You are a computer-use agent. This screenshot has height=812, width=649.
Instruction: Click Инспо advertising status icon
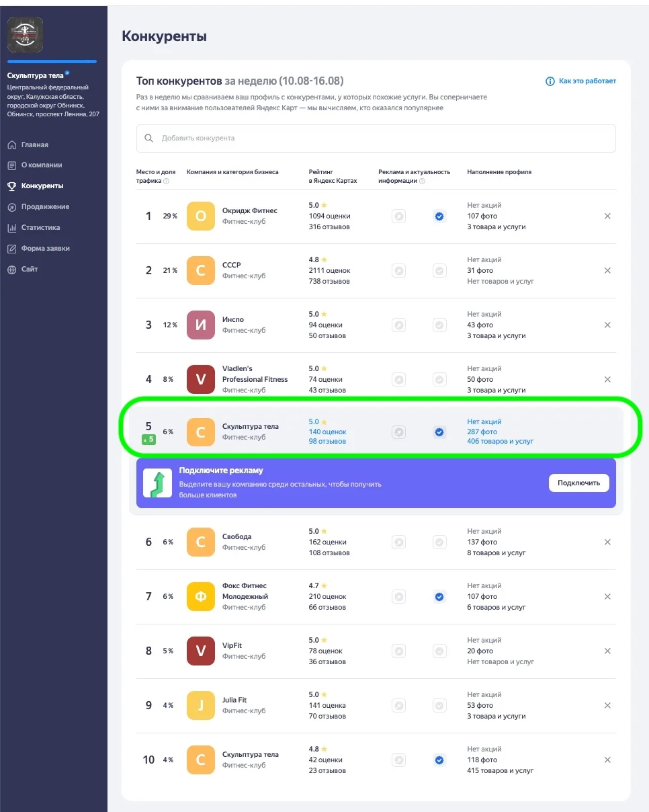coord(399,325)
